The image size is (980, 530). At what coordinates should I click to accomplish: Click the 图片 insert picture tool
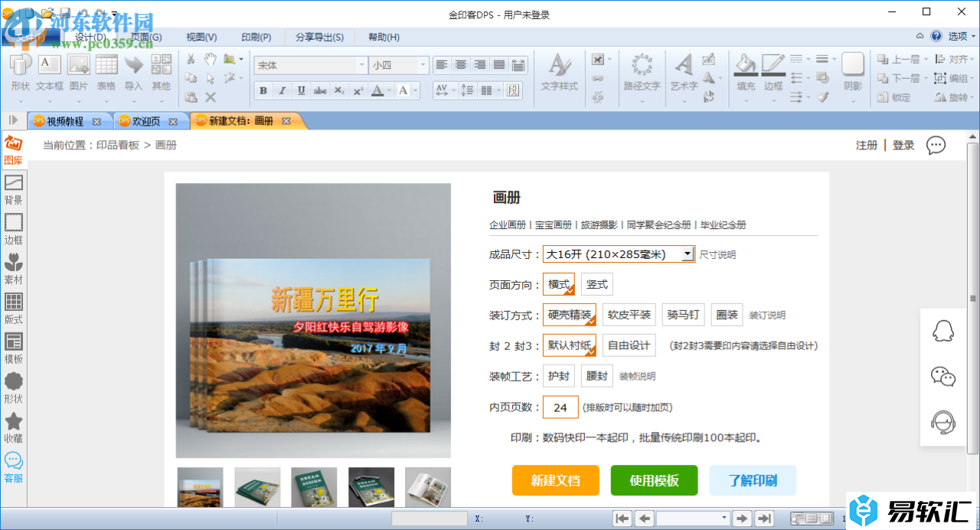tap(78, 73)
